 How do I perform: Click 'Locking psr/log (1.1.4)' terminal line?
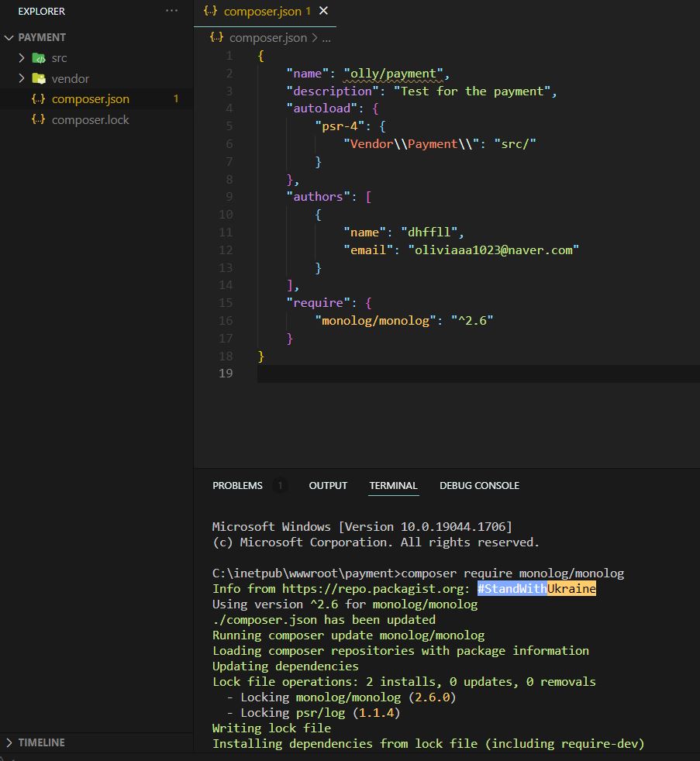click(320, 712)
